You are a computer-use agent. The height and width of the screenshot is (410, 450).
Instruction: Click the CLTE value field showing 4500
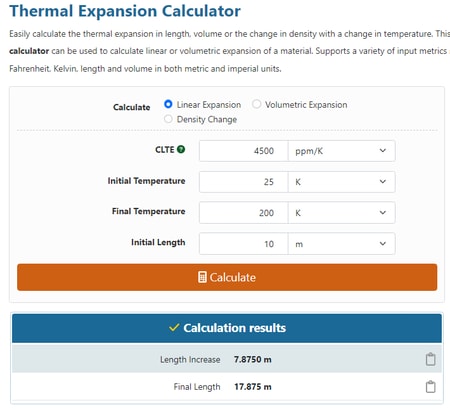[244, 151]
